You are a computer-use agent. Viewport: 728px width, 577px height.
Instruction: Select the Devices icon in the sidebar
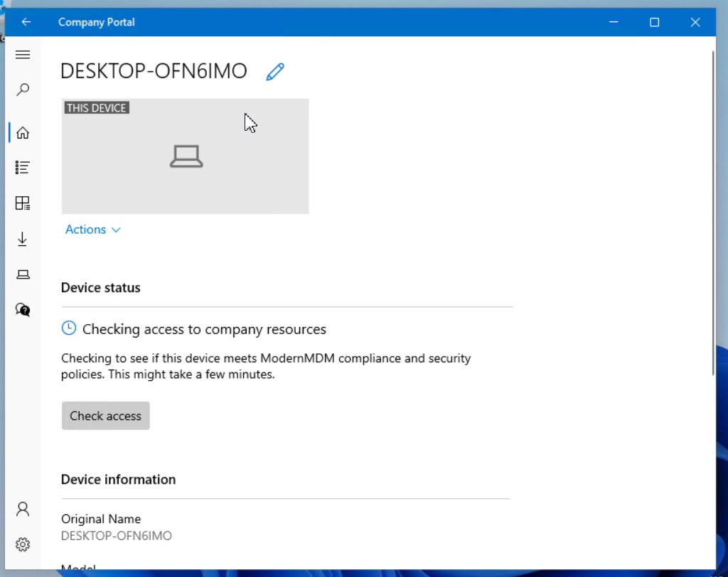point(23,274)
